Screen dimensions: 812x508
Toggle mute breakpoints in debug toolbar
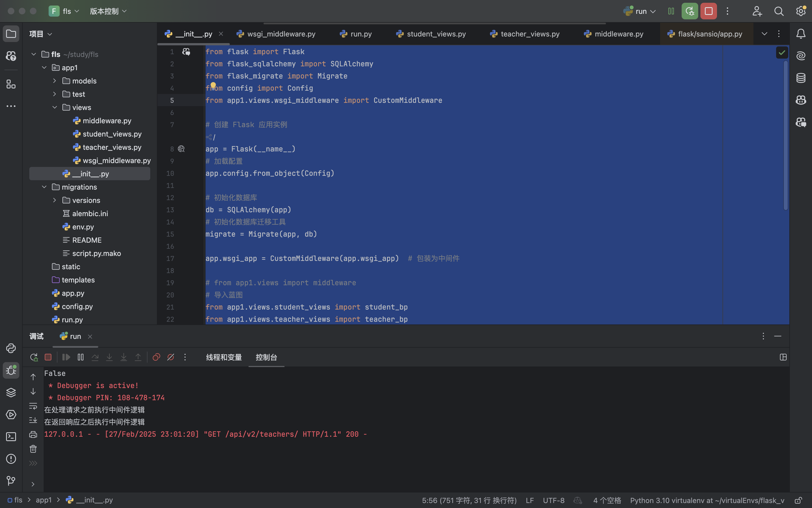point(170,357)
